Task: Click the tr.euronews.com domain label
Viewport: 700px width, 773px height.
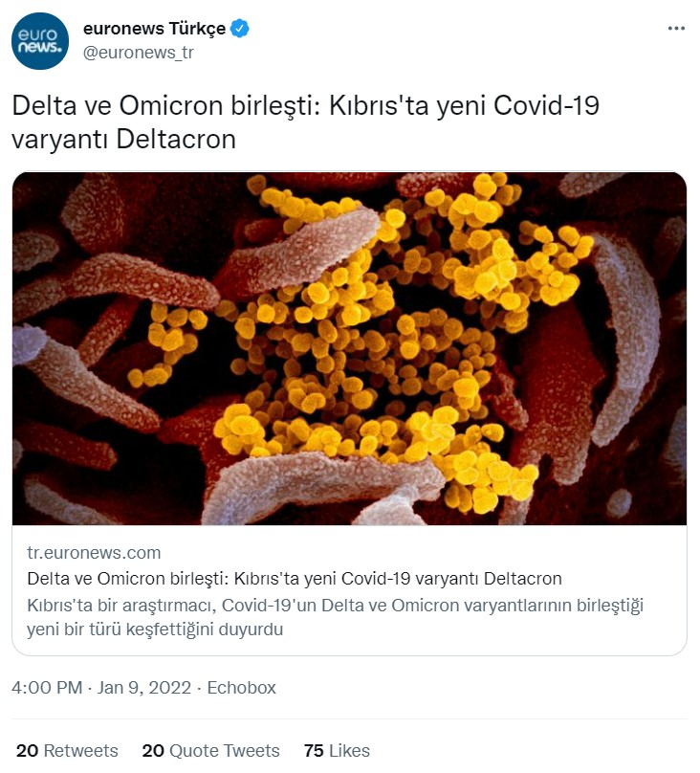Action: pos(94,552)
